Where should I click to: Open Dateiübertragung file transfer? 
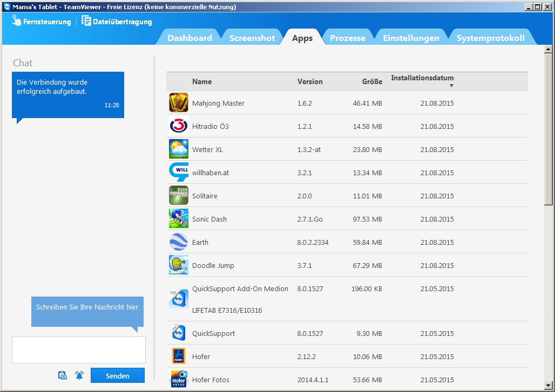[x=117, y=22]
